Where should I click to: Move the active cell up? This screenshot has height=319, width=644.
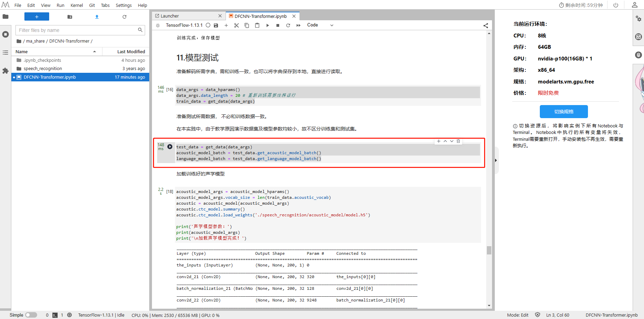[x=445, y=141]
